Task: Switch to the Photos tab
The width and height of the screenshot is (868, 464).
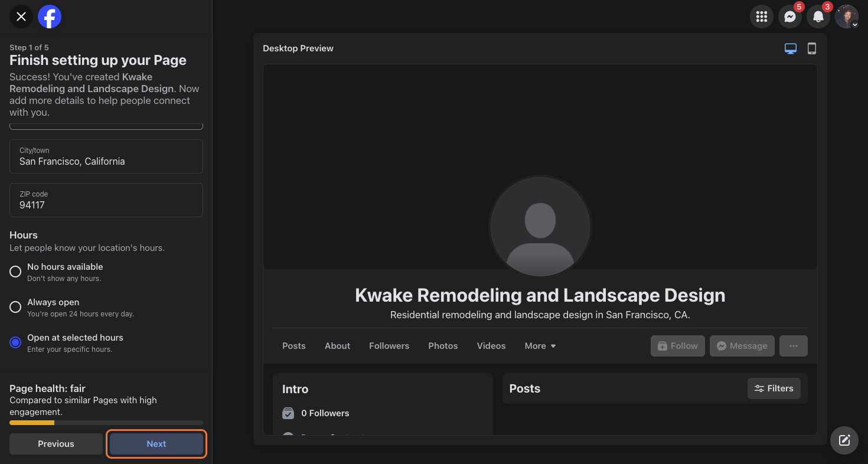Action: tap(443, 346)
